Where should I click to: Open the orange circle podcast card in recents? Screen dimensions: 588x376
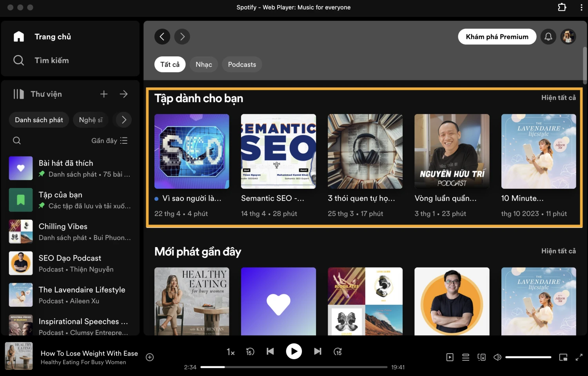point(452,301)
